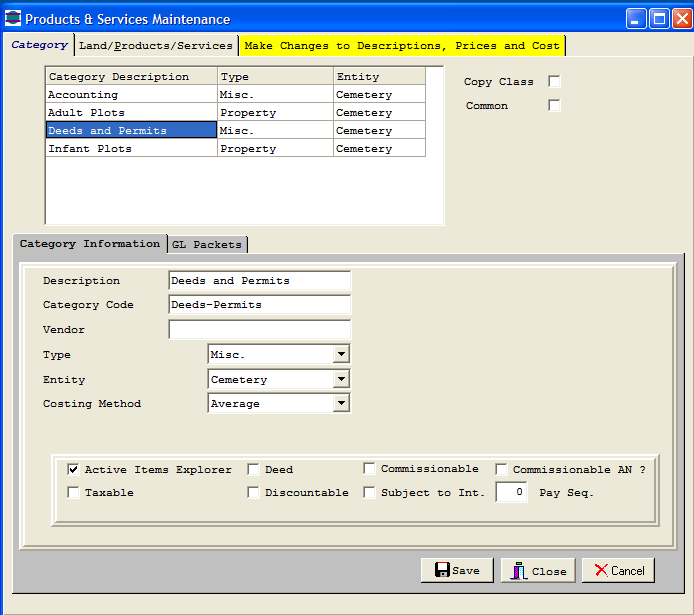Enable the Taxable checkbox

[73, 492]
